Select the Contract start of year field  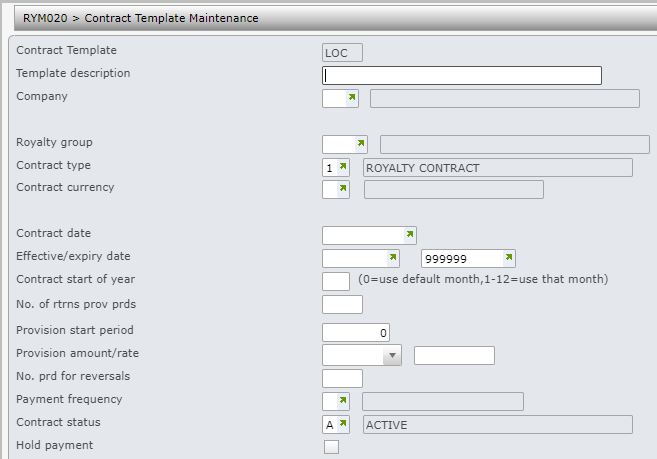[x=336, y=281]
